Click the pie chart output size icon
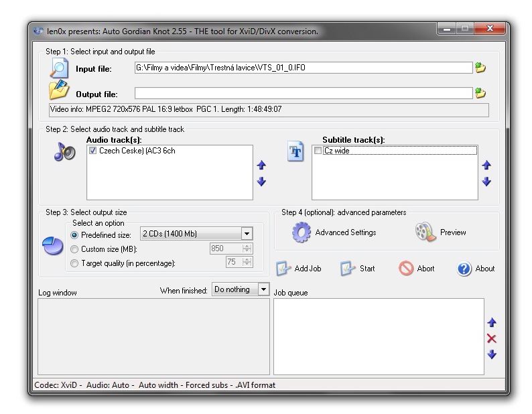The height and width of the screenshot is (414, 532). [52, 245]
